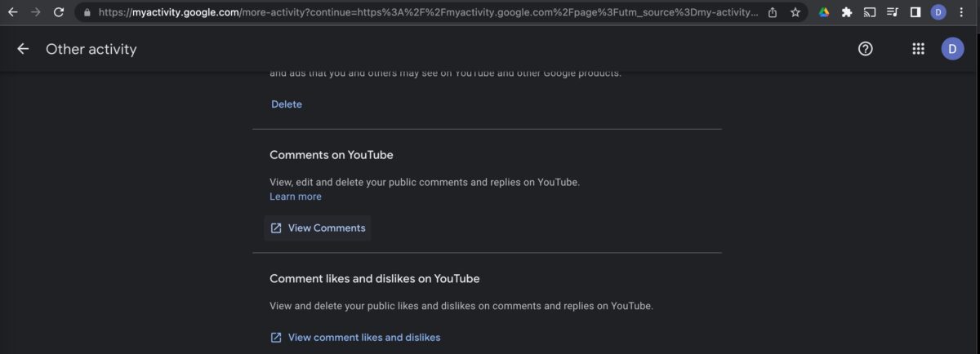Click the View Comments button
This screenshot has width=980, height=354.
[318, 228]
